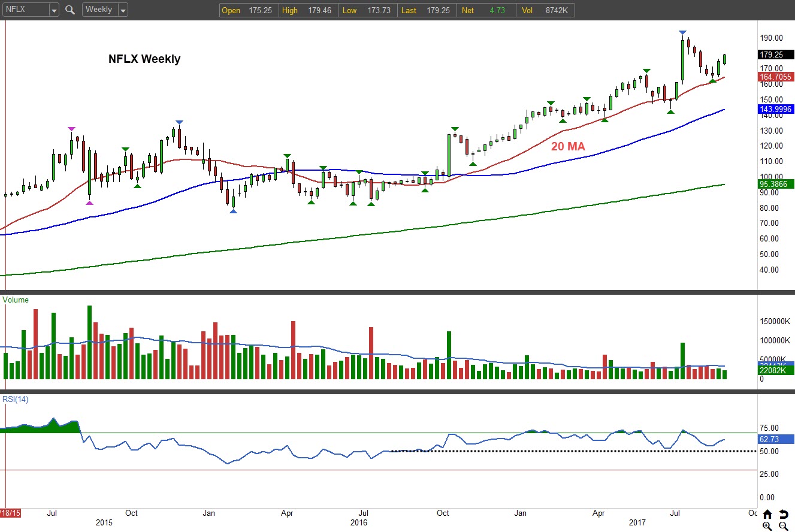
Task: Click the blue 143.9996 moving average price tag
Action: point(776,108)
